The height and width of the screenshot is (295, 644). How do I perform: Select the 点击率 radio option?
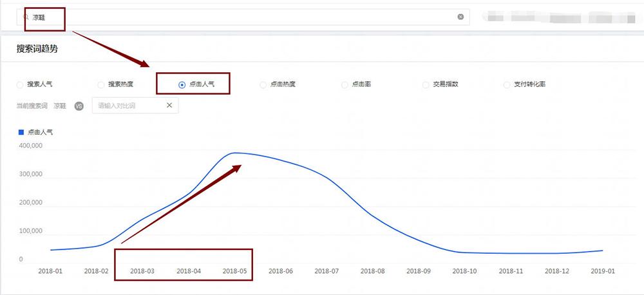pos(345,84)
